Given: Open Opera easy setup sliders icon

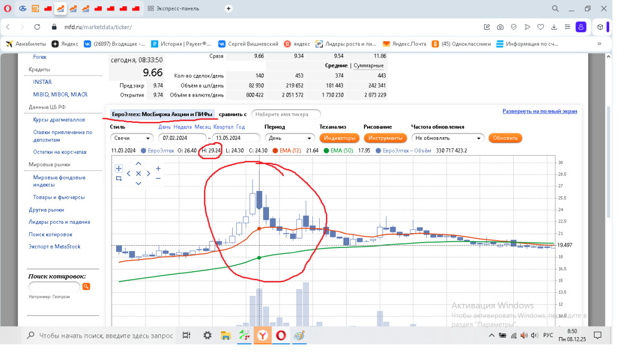Looking at the screenshot, I should click(567, 27).
